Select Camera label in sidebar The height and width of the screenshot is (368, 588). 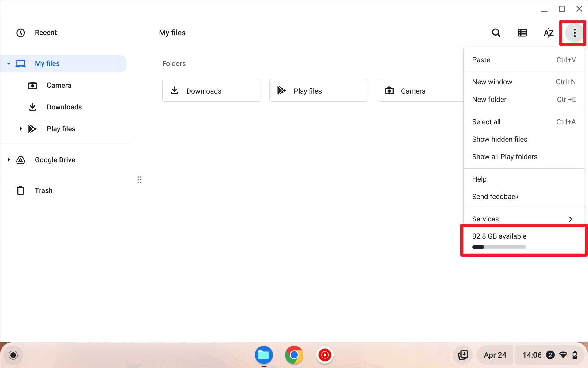tap(59, 85)
